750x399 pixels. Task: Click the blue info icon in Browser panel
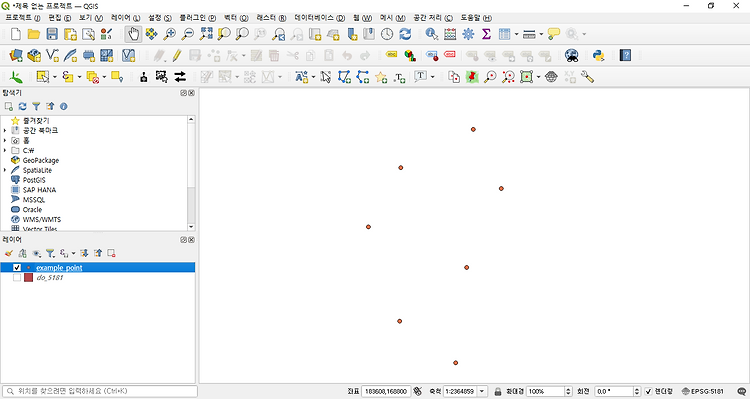pyautogui.click(x=64, y=106)
